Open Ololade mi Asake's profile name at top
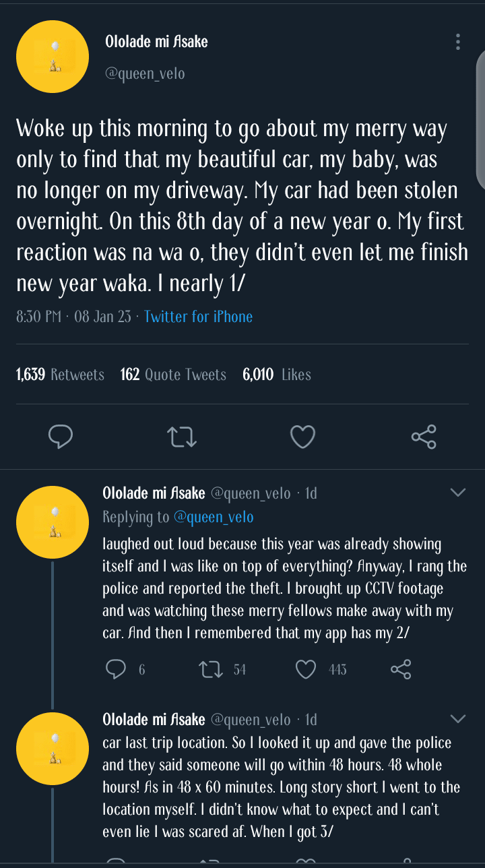 [x=156, y=42]
